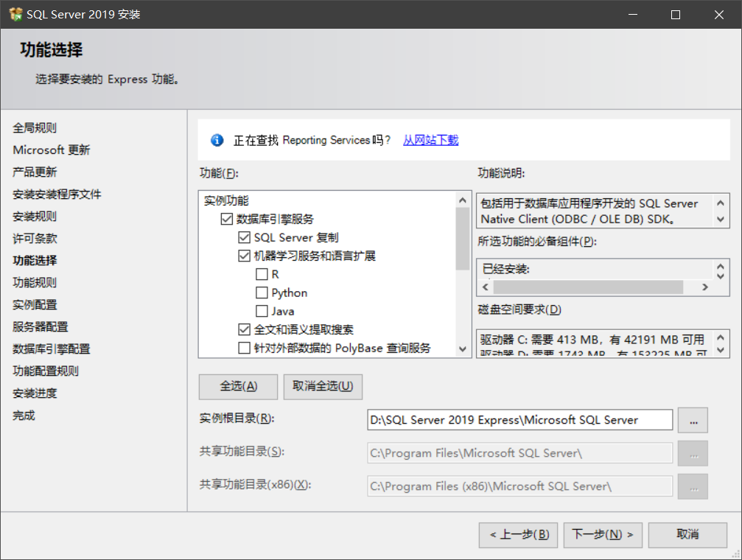Click the SQL Server installer title icon
Viewport: 742px width, 560px height.
(15, 14)
